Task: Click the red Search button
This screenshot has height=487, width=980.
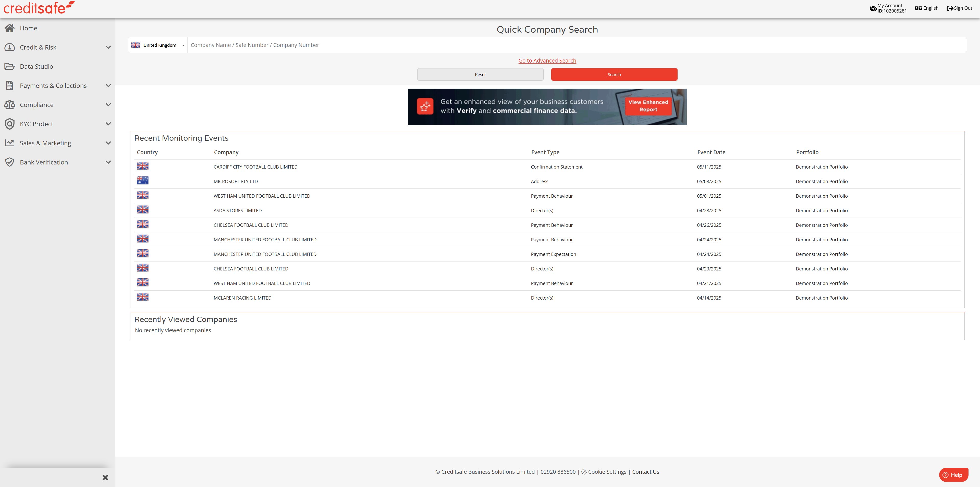Action: tap(614, 74)
